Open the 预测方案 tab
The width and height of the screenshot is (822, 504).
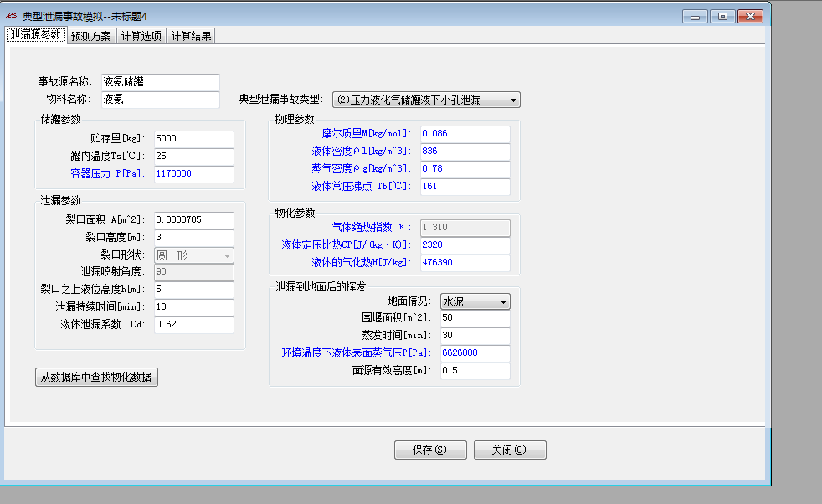(x=91, y=36)
